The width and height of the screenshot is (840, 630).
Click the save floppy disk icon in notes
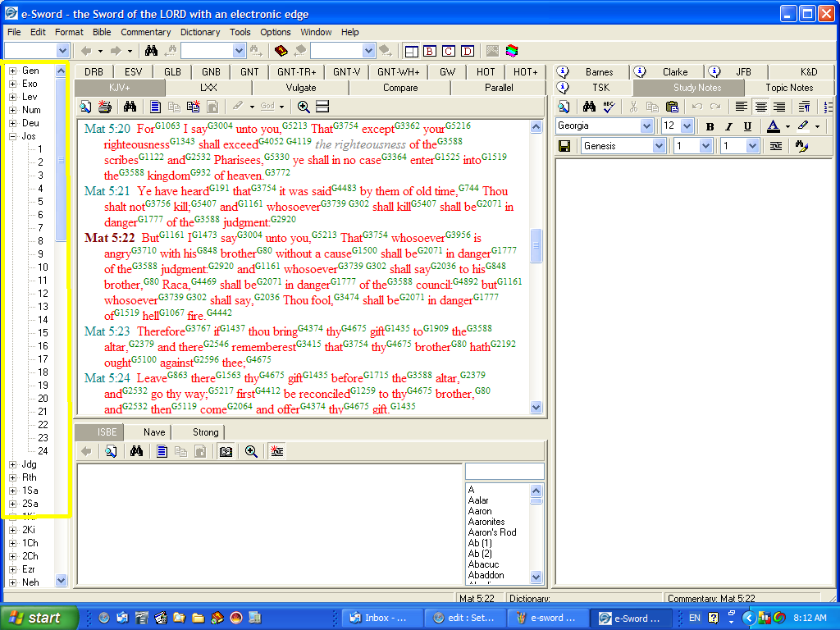click(x=564, y=146)
